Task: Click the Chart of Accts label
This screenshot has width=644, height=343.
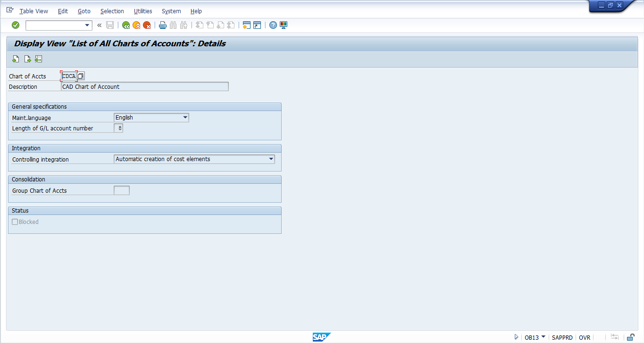Action: click(27, 76)
